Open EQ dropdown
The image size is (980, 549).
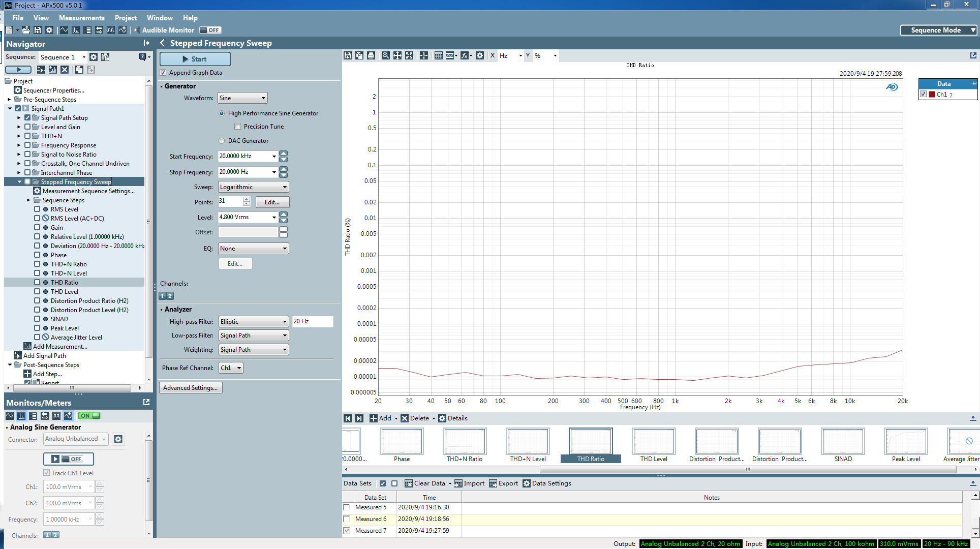click(254, 249)
